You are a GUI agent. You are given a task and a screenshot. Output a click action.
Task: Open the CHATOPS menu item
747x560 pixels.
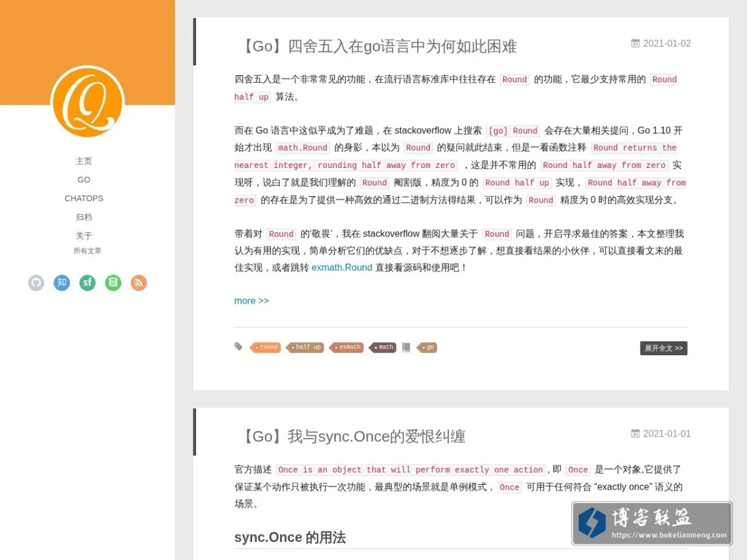(x=84, y=198)
